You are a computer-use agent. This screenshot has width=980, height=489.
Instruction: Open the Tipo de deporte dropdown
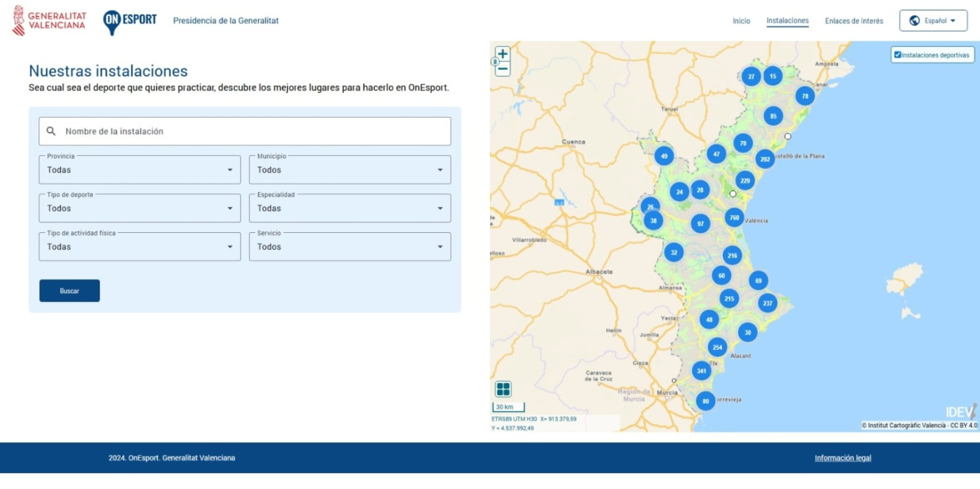[140, 209]
